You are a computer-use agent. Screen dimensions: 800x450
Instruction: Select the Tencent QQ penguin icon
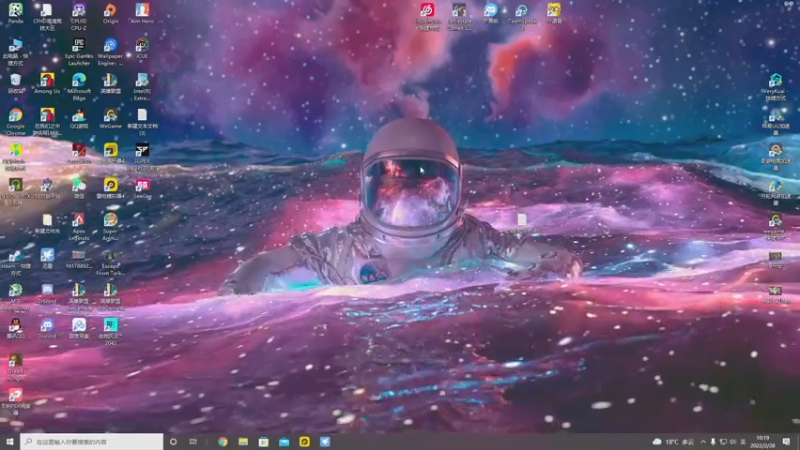point(15,328)
